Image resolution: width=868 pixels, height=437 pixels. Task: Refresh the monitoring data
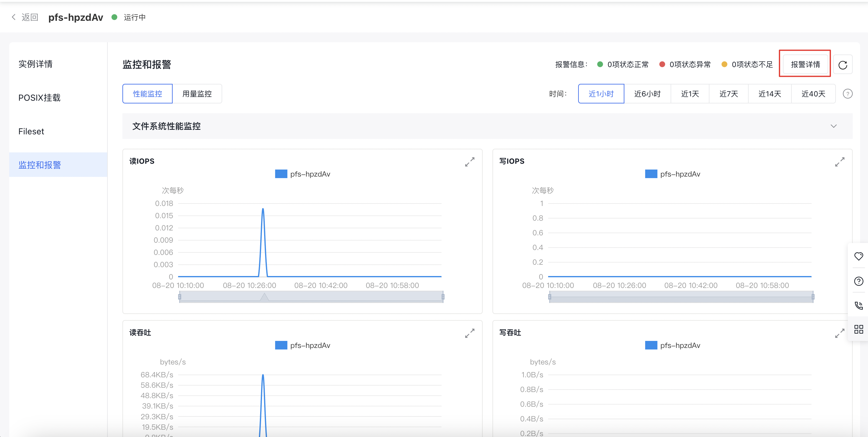click(x=842, y=64)
